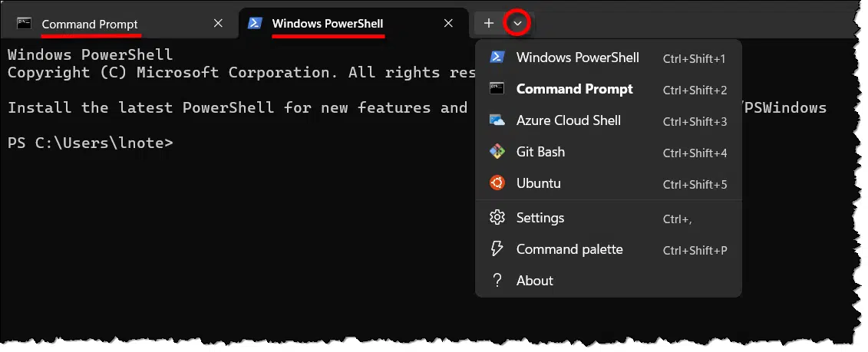Switch to the Command Prompt tab
This screenshot has height=352, width=868.
[x=90, y=25]
